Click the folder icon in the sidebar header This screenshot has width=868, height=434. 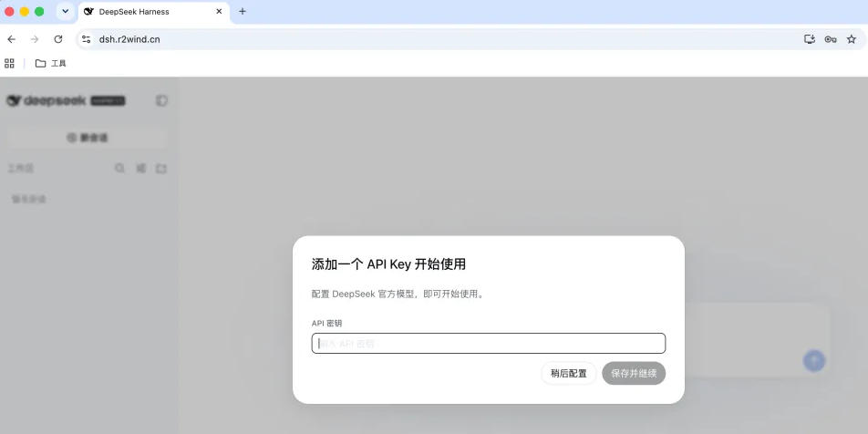coord(161,169)
